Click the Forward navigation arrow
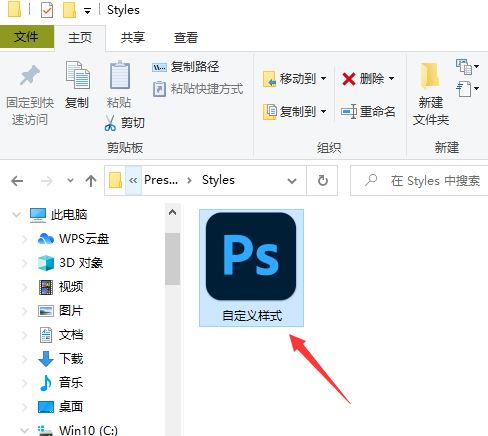The width and height of the screenshot is (488, 436). (47, 181)
